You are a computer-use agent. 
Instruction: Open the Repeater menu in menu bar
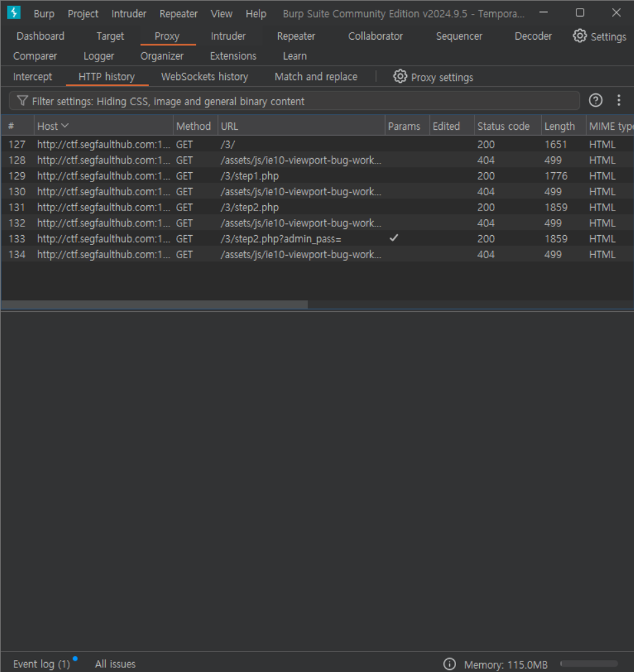(178, 14)
